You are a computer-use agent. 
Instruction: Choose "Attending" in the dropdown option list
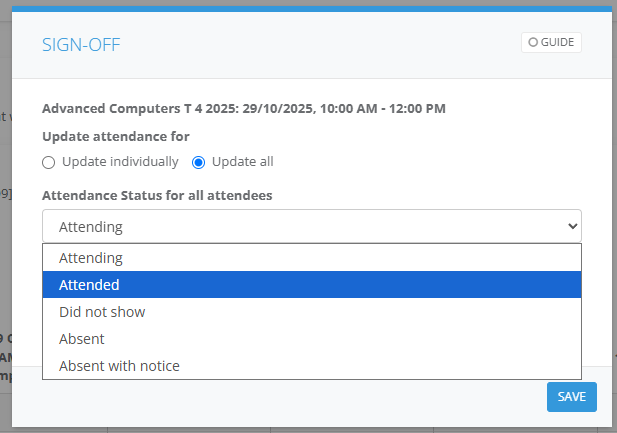tap(90, 258)
